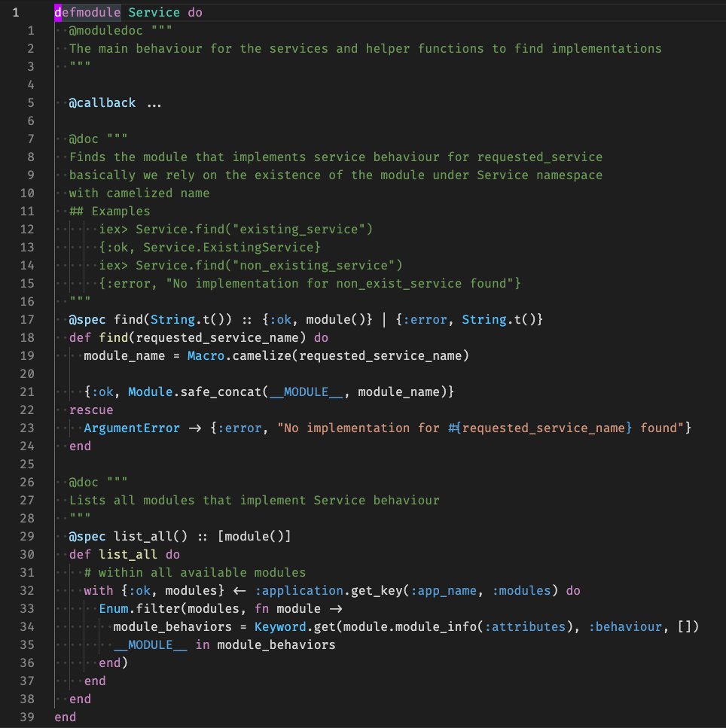Click the final end keyword on line 39

65,717
